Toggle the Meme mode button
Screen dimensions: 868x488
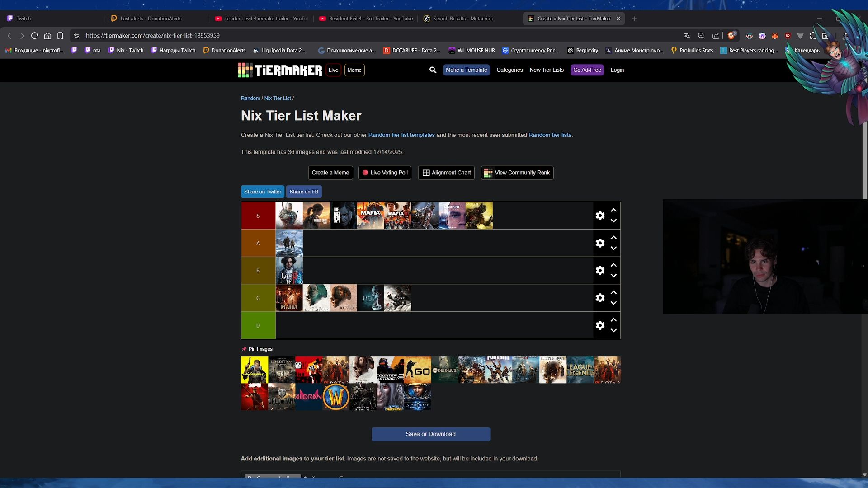[354, 70]
